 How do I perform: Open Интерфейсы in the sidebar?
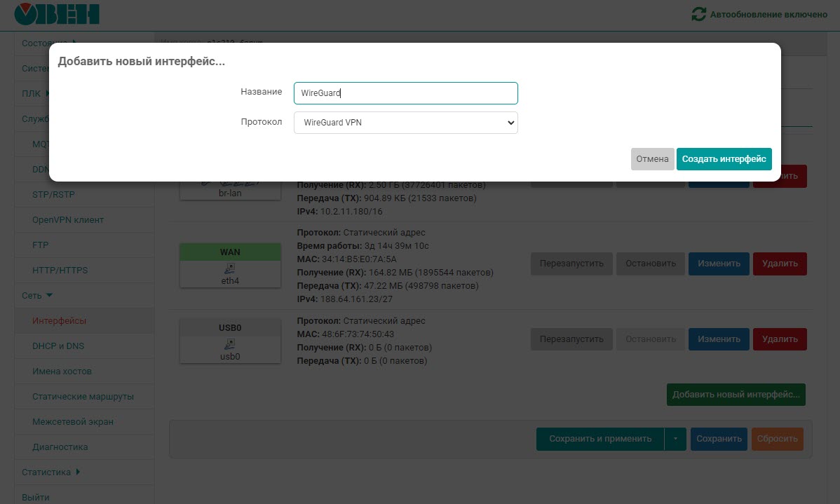click(x=60, y=321)
